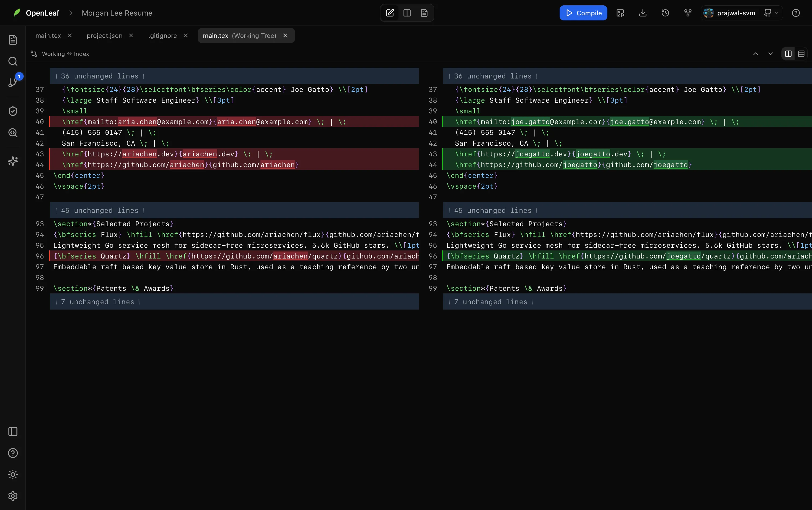
Task: Click the download icon in top bar
Action: pos(643,13)
